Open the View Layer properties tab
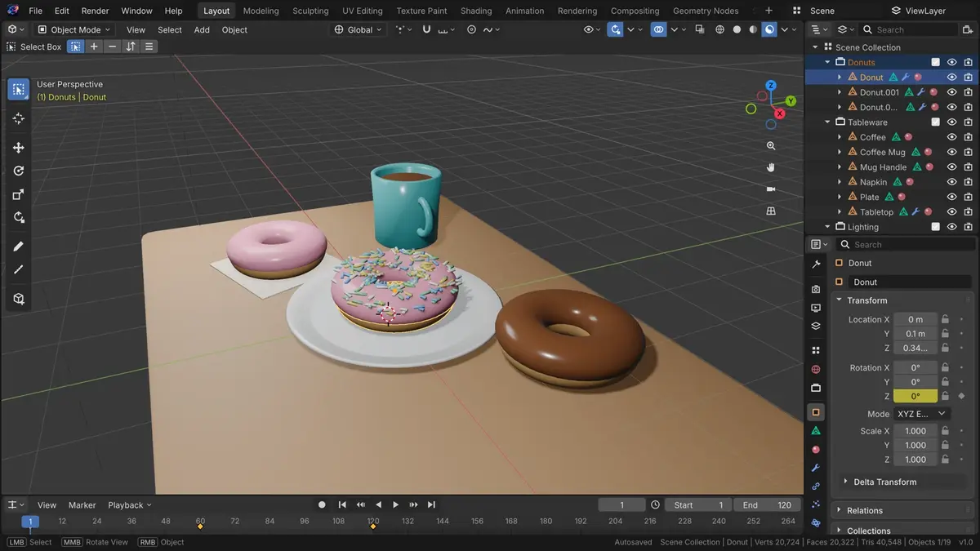This screenshot has width=980, height=551. click(x=816, y=327)
